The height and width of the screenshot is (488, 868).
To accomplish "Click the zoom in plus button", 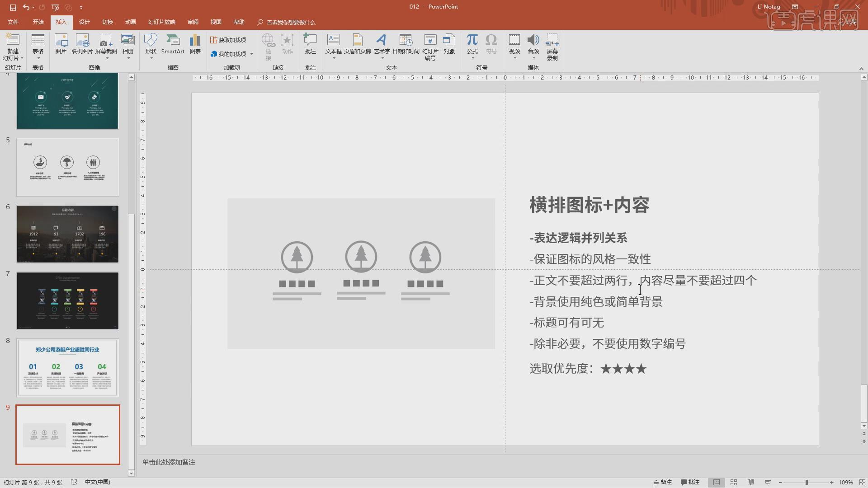I will coord(831,483).
